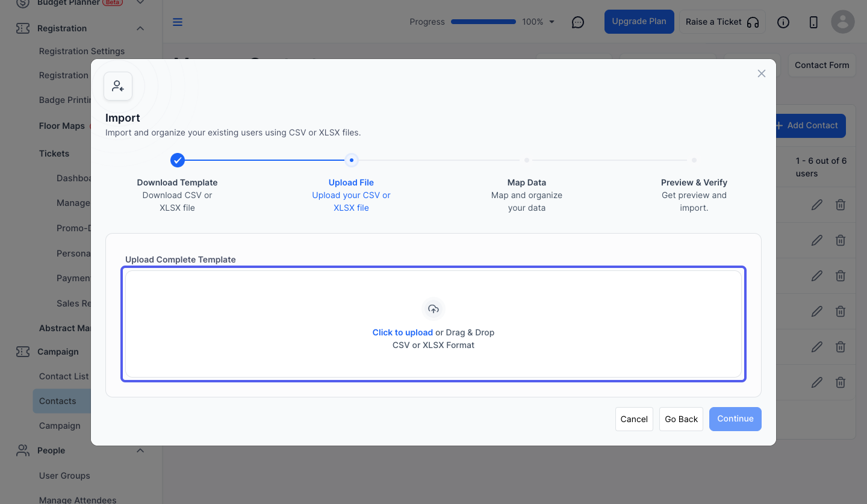Select Contacts in sidebar
The height and width of the screenshot is (504, 867).
(x=62, y=401)
